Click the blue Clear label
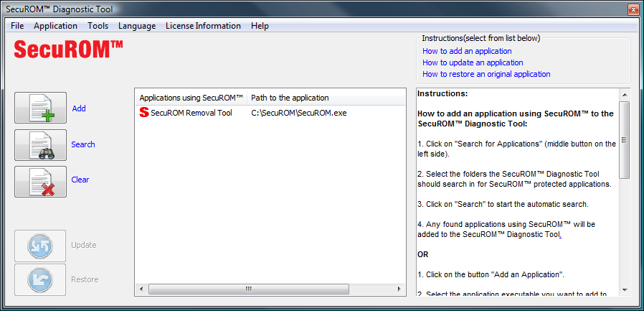The image size is (644, 311). point(80,180)
